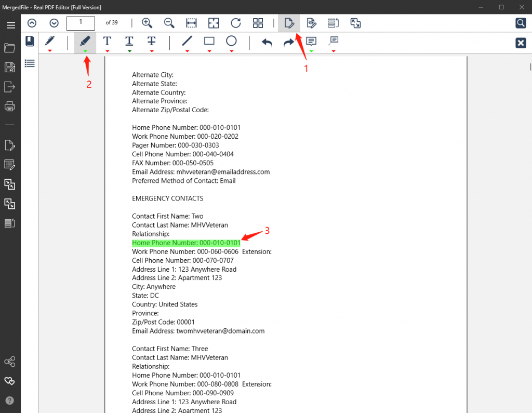Expand the hamburger menu

[10, 25]
